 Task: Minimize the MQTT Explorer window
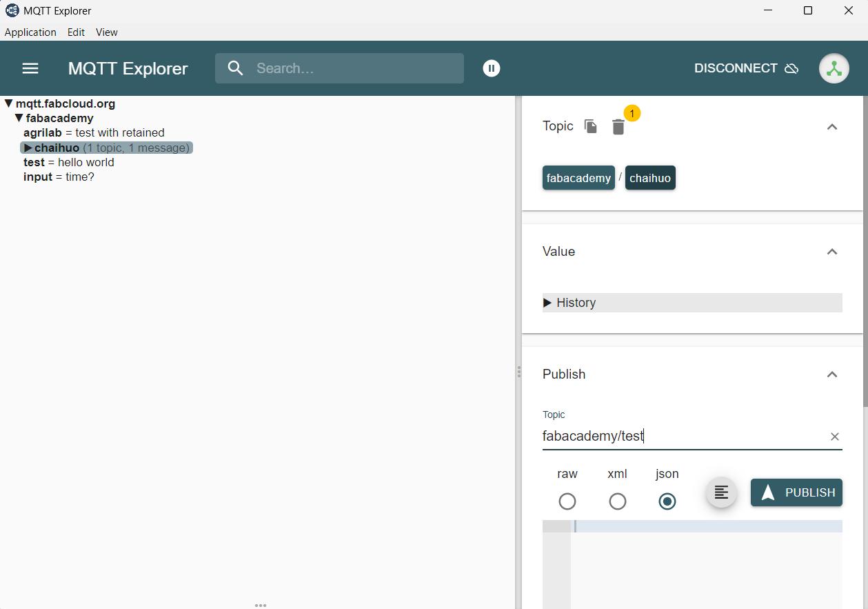768,10
